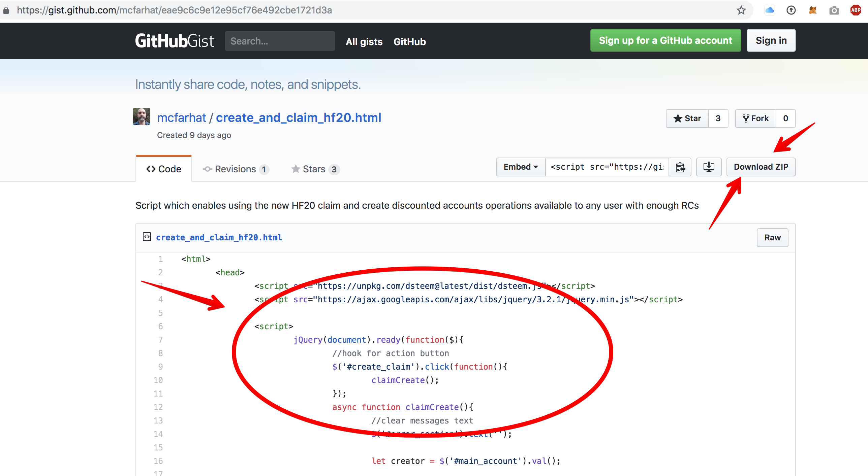Select code line number 16

click(x=158, y=461)
